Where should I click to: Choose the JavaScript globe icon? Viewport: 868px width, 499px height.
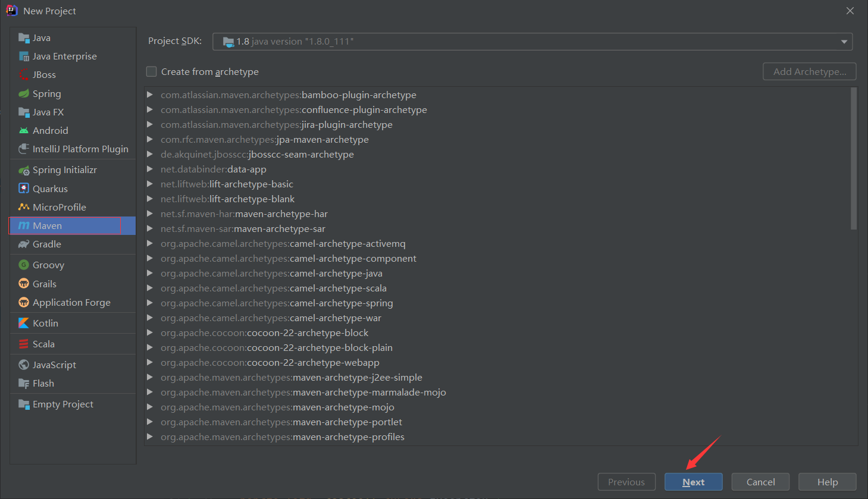24,365
